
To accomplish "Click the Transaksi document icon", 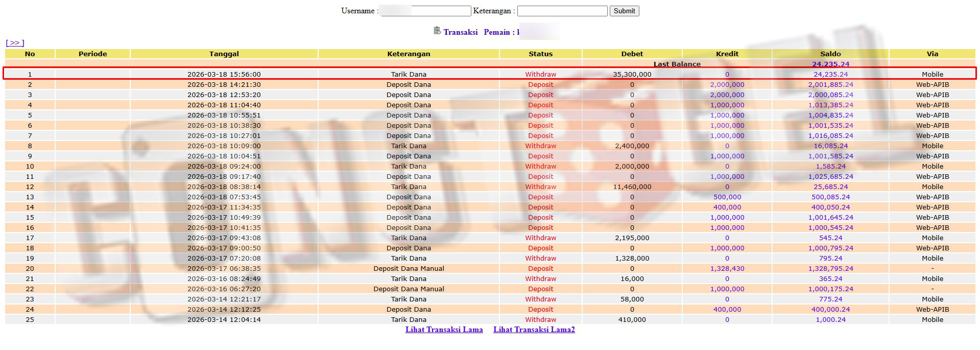I will click(x=437, y=31).
